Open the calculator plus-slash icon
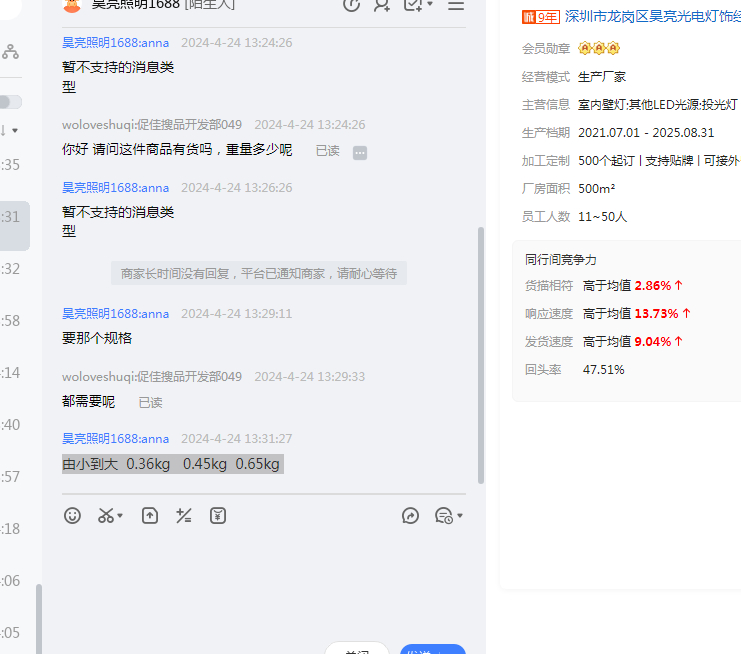Image resolution: width=741 pixels, height=654 pixels. 183,516
